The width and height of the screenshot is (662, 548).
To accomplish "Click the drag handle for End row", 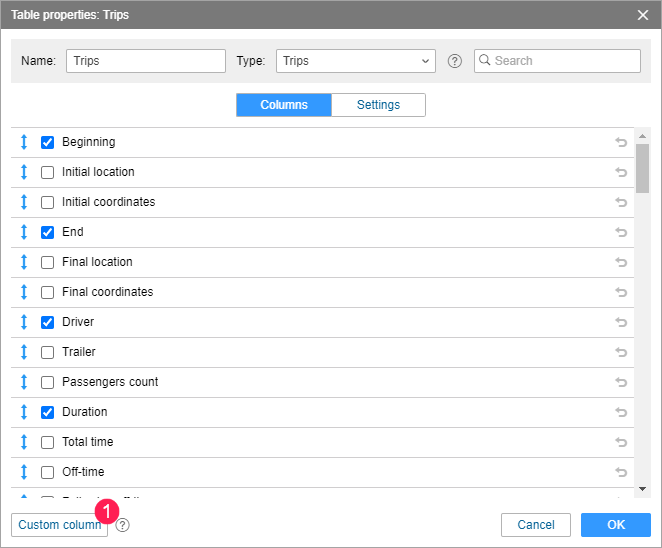I will coord(24,232).
